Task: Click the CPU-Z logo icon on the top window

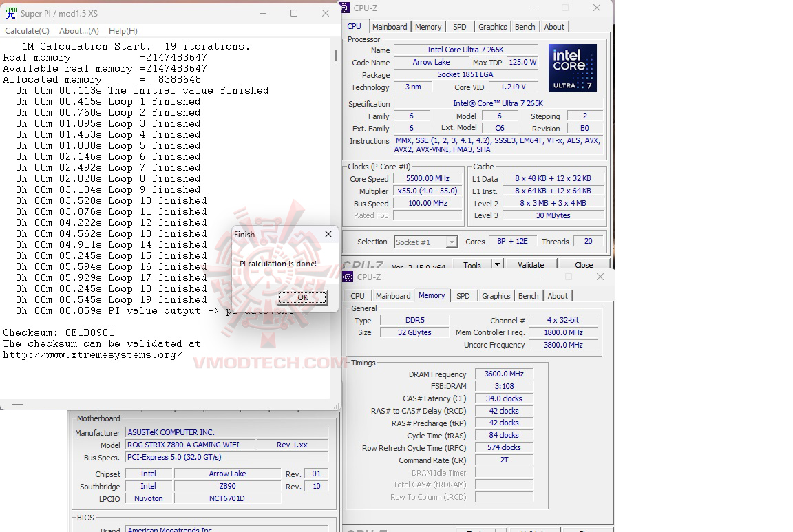Action: [x=344, y=8]
